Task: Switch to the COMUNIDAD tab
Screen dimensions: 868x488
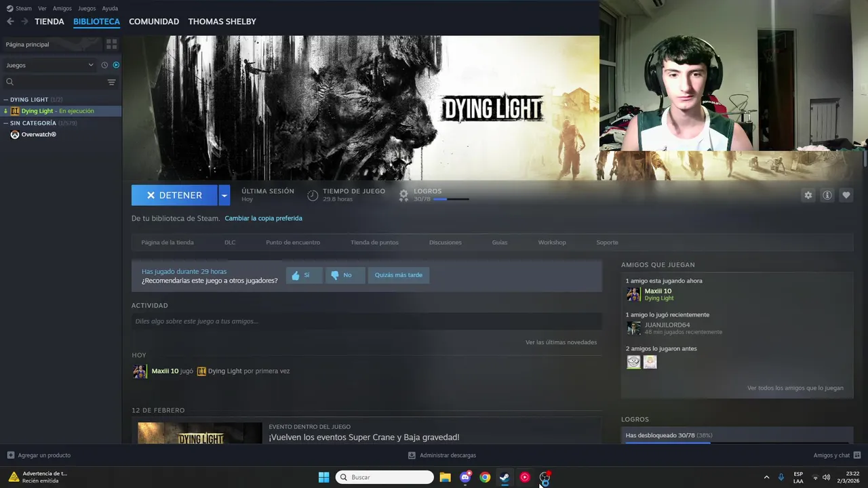Action: [x=154, y=22]
